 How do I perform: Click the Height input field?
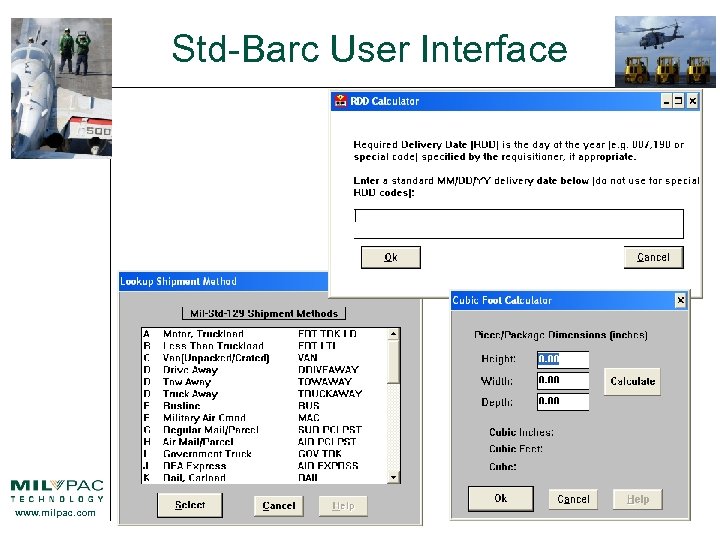[x=563, y=359]
